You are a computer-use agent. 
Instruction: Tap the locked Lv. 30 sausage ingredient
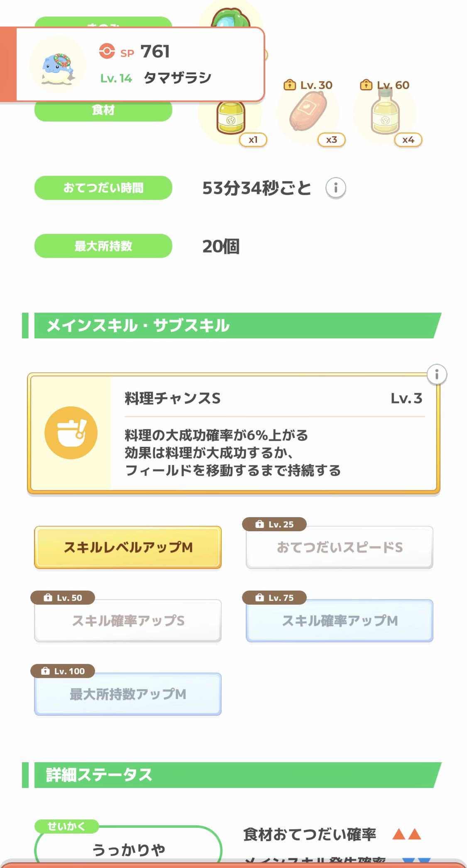(308, 112)
